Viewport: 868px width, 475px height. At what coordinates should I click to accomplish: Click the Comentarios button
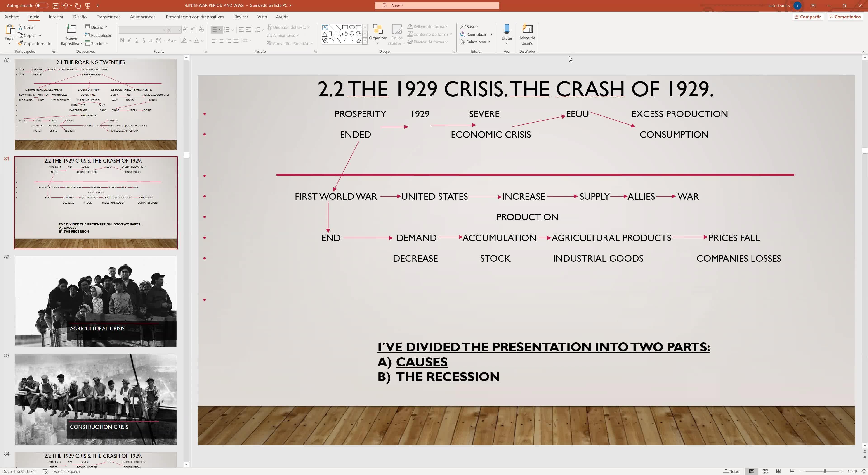pyautogui.click(x=845, y=17)
